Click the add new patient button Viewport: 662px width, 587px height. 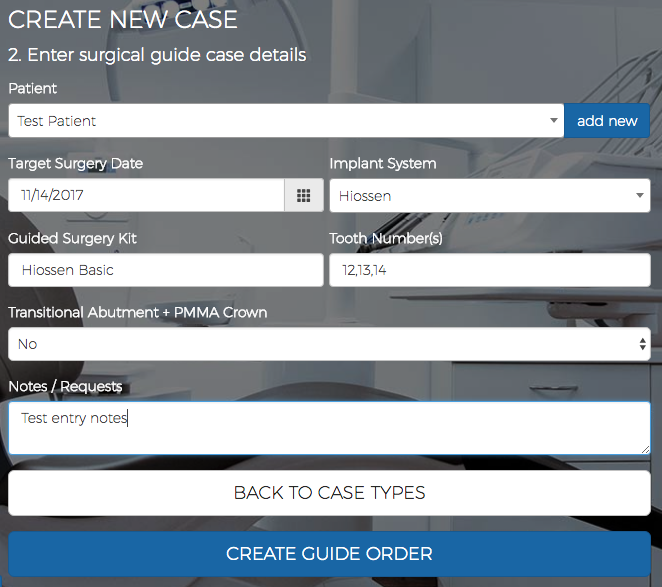(607, 121)
